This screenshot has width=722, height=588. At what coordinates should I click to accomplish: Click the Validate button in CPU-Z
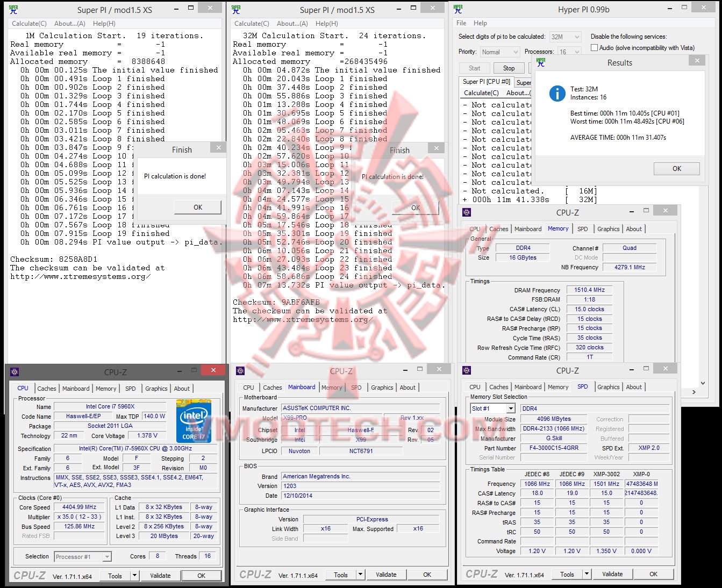(160, 575)
